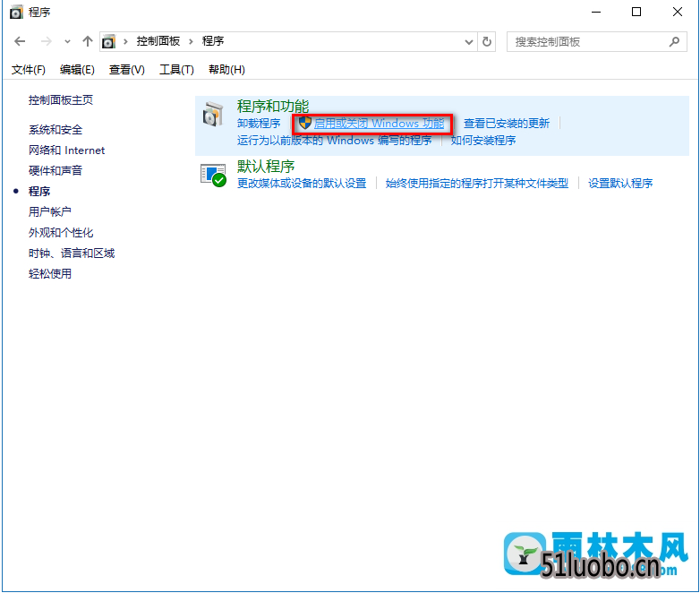
Task: Refresh the control panel view
Action: 487,42
